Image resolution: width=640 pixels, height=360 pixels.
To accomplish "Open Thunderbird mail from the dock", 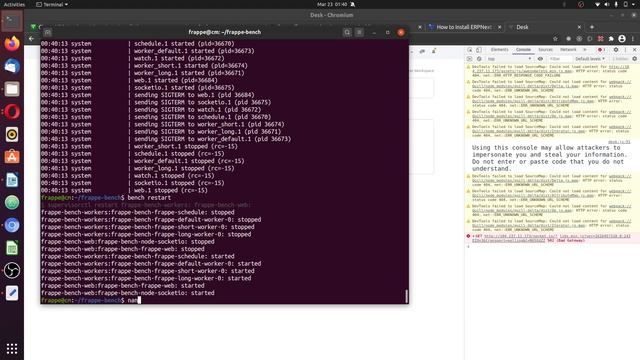I will [12, 66].
